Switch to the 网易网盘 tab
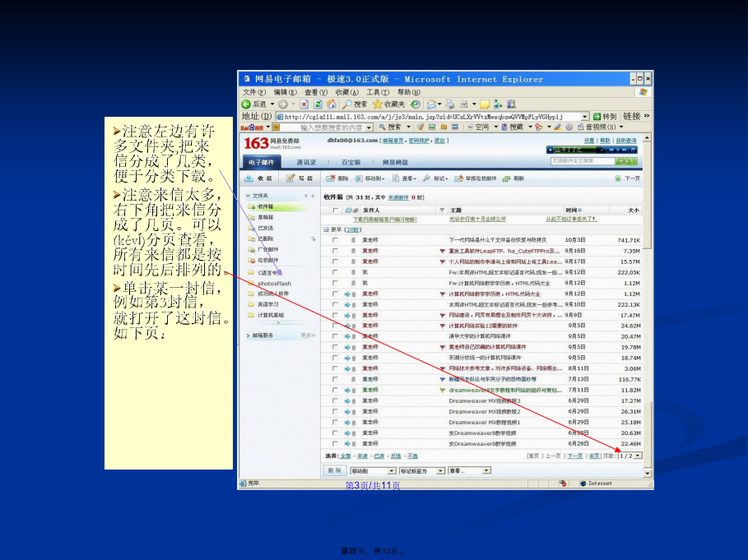 coord(395,163)
